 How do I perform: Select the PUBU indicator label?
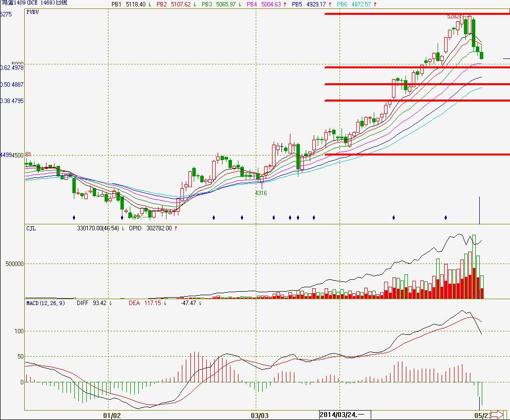(x=33, y=11)
